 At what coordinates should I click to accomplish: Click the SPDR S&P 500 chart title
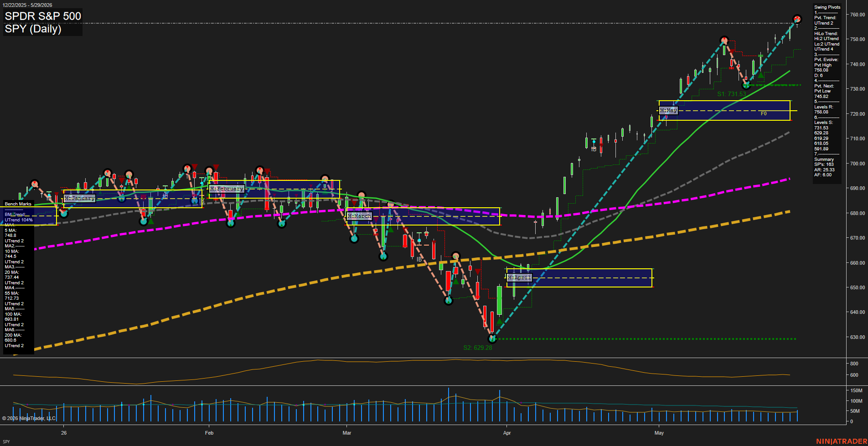[43, 16]
